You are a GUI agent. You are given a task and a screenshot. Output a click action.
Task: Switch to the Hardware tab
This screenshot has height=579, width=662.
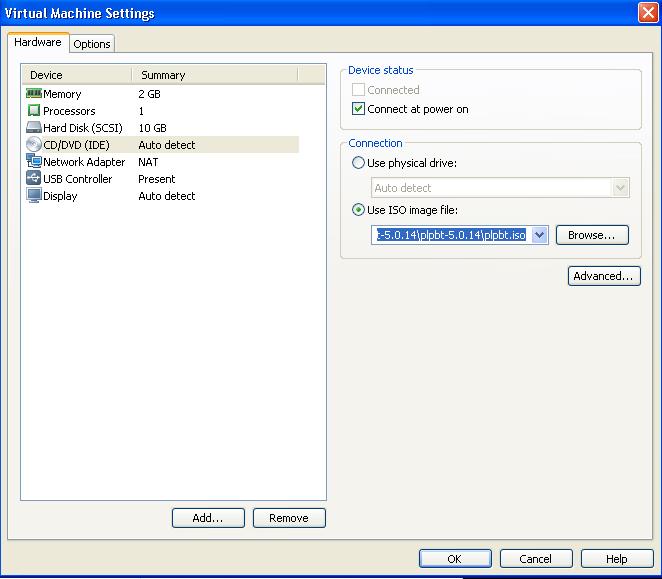click(38, 42)
